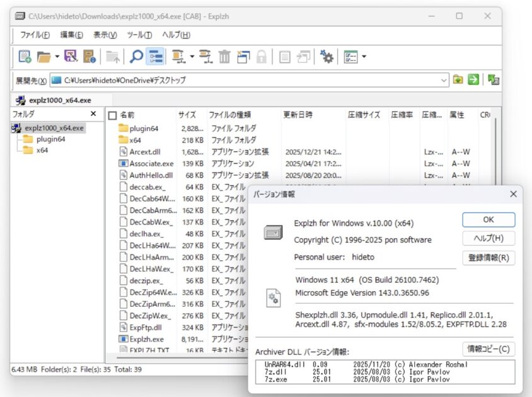Open the dropdown arrow beside open-archive icon
532x397 pixels.
point(57,57)
